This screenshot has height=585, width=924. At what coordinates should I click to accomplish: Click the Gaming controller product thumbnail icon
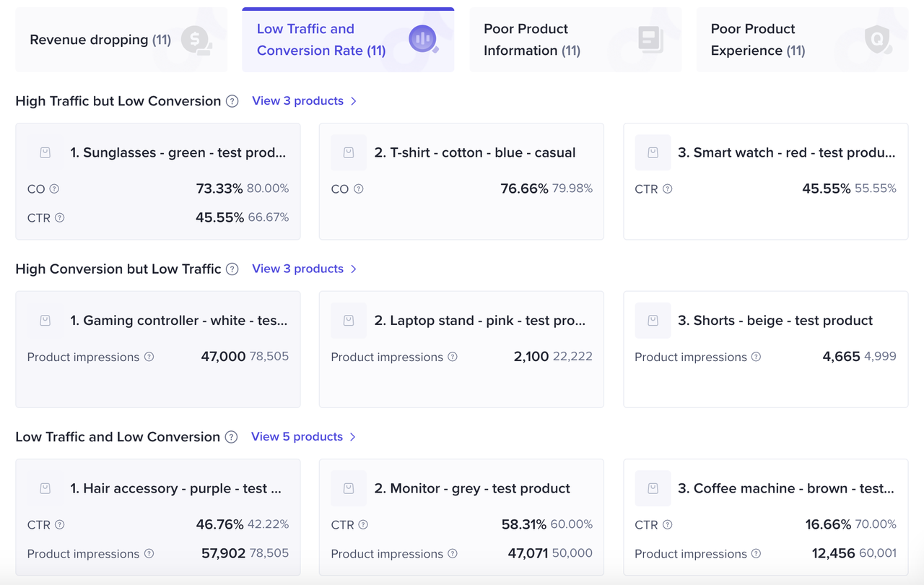tap(45, 321)
